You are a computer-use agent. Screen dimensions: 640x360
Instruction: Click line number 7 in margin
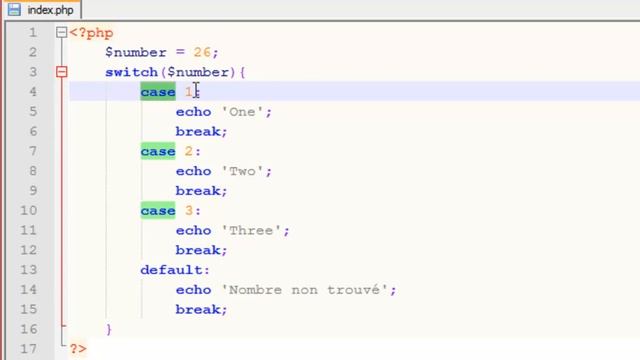(x=33, y=151)
